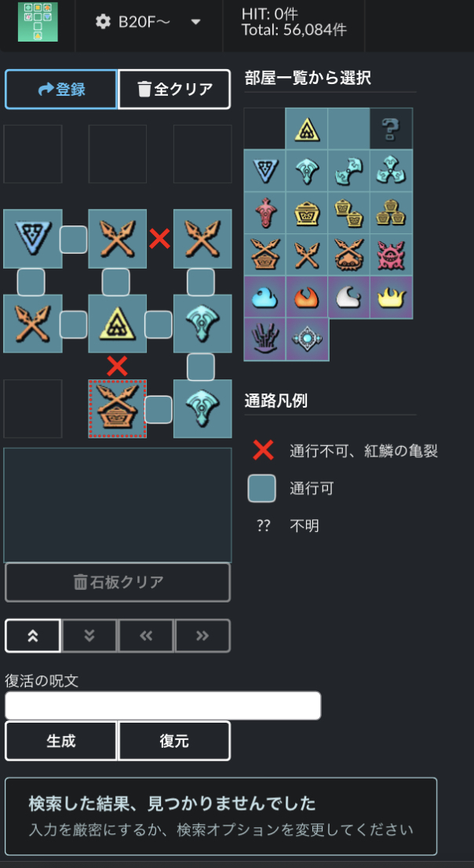Select the yellow triangle room in room list
474x868 pixels.
click(x=306, y=128)
